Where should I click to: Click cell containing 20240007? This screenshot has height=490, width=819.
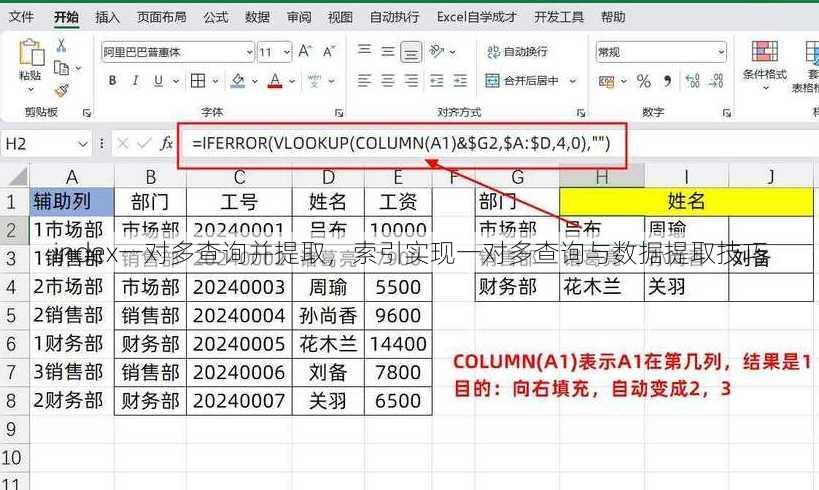pos(239,401)
